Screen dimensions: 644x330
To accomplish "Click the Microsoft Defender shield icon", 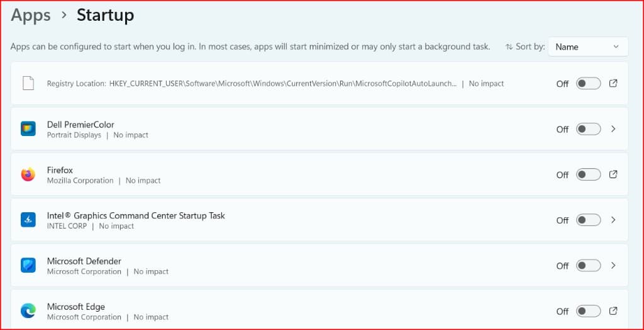I will 28,265.
